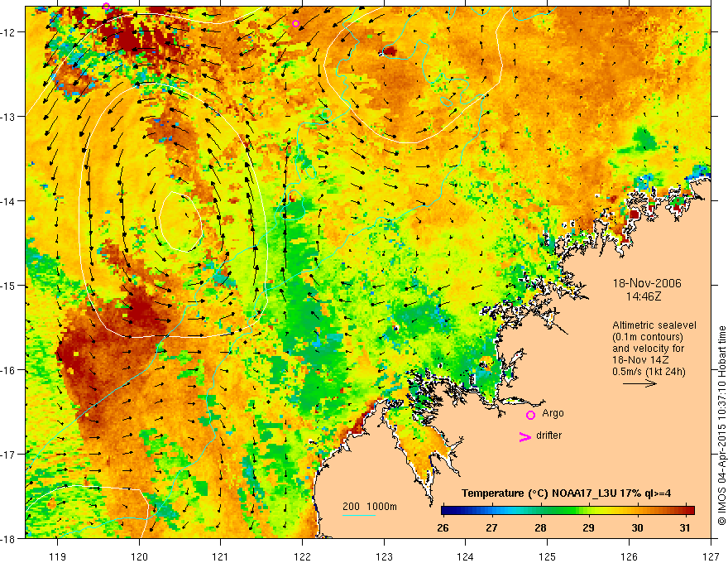This screenshot has height=563, width=728.
Task: Click the longitude label 122
Action: (x=302, y=556)
